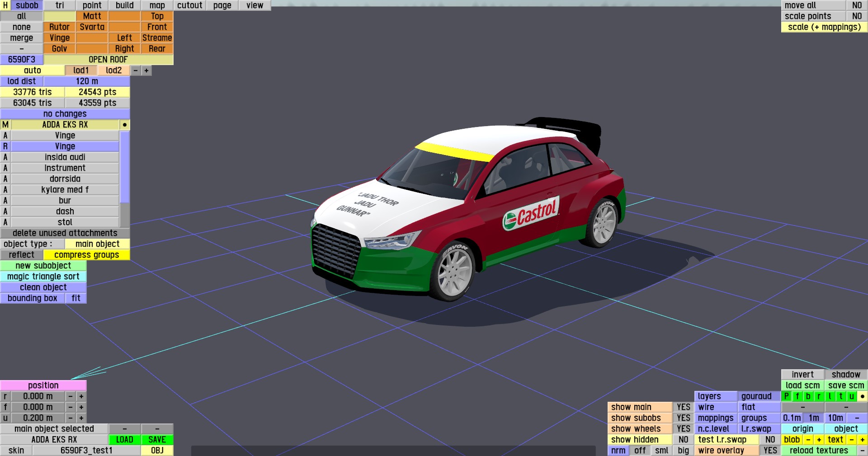Viewport: 868px width, 456px height.
Task: Select the kylare med f subobject row
Action: pyautogui.click(x=65, y=190)
